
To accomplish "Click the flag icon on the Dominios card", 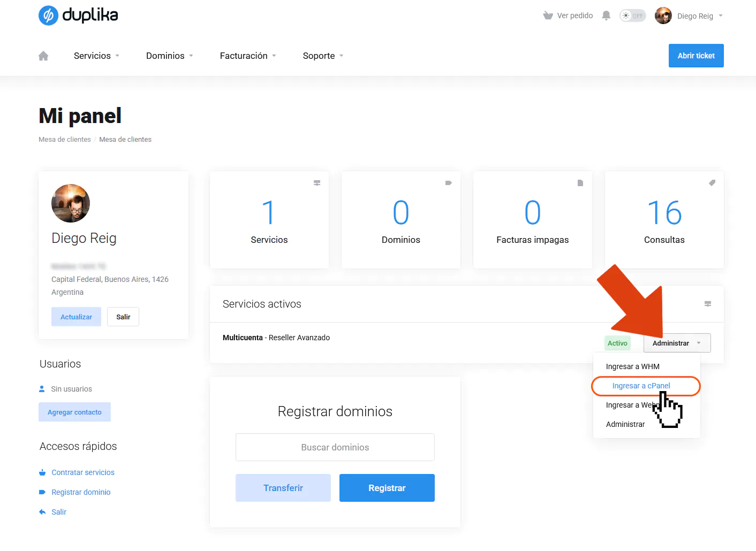I will click(449, 182).
